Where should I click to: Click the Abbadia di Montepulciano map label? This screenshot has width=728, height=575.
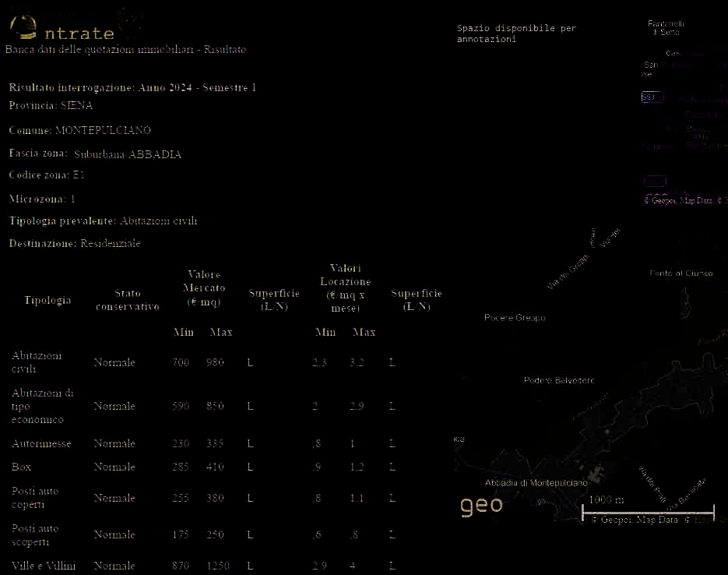[535, 483]
